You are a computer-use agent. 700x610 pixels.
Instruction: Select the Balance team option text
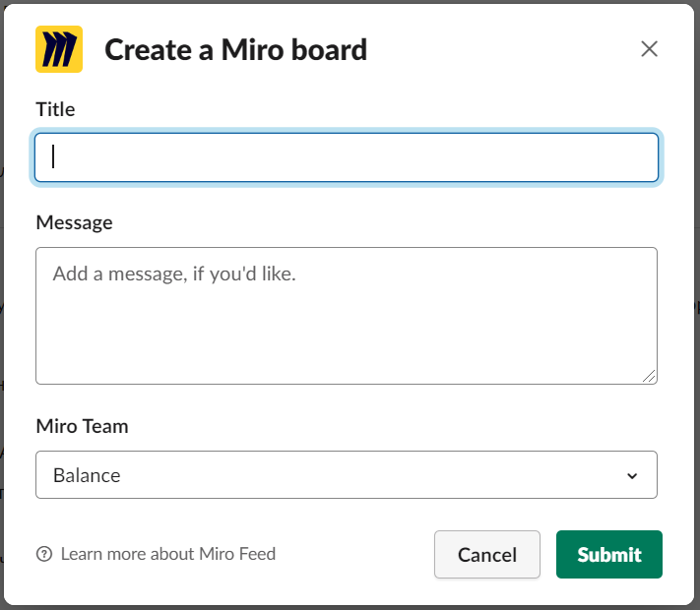click(x=87, y=475)
